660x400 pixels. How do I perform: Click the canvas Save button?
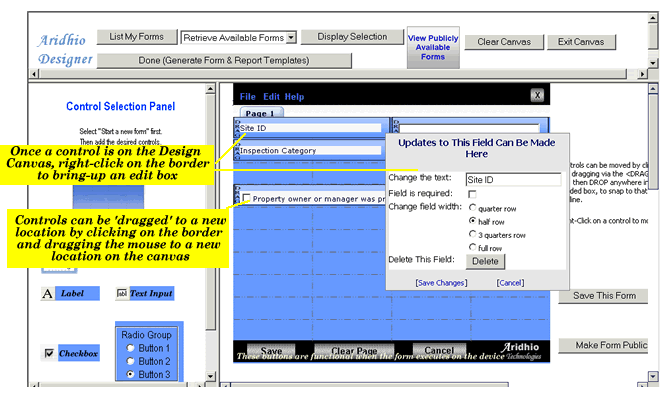(271, 350)
